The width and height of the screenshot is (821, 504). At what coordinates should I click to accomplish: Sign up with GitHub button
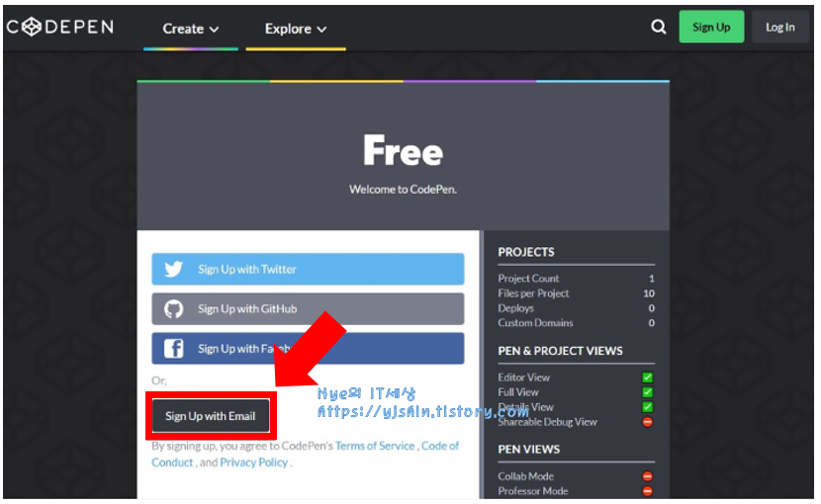[308, 308]
